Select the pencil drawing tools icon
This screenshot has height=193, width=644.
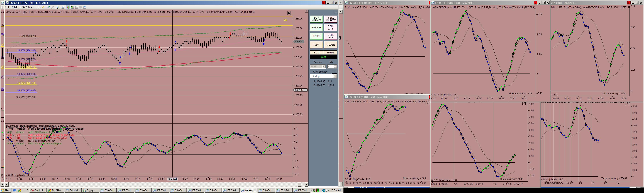click(44, 7)
